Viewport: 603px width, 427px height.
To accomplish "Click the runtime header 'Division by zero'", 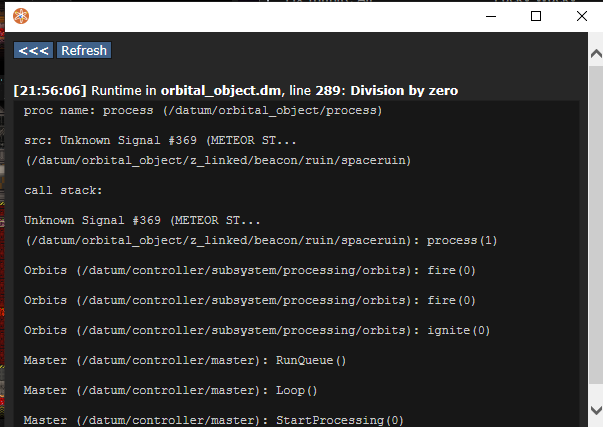I will (x=404, y=91).
